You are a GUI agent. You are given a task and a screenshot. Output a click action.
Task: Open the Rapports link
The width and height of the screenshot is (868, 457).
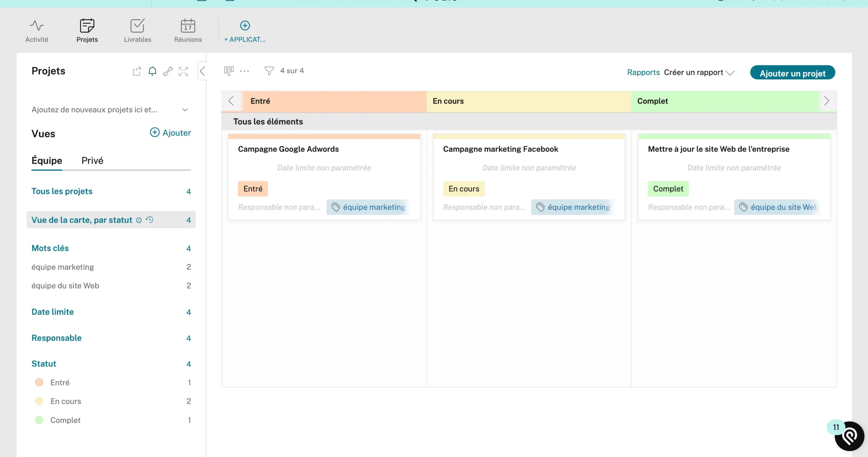643,72
